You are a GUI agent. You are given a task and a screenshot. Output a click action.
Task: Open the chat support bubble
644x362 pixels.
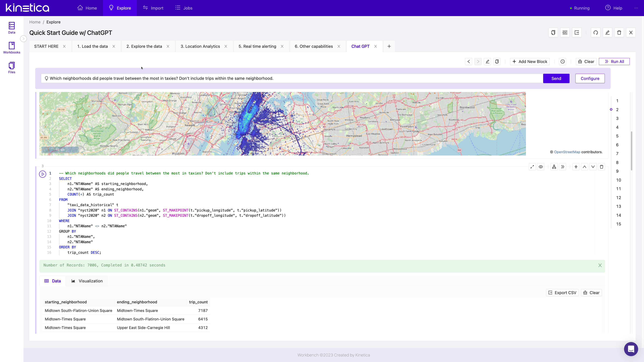click(x=631, y=349)
